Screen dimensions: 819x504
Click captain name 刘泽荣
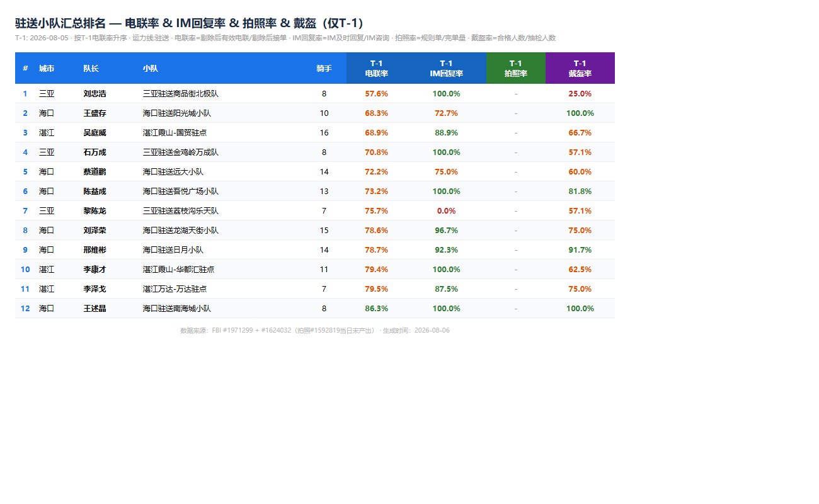click(94, 231)
